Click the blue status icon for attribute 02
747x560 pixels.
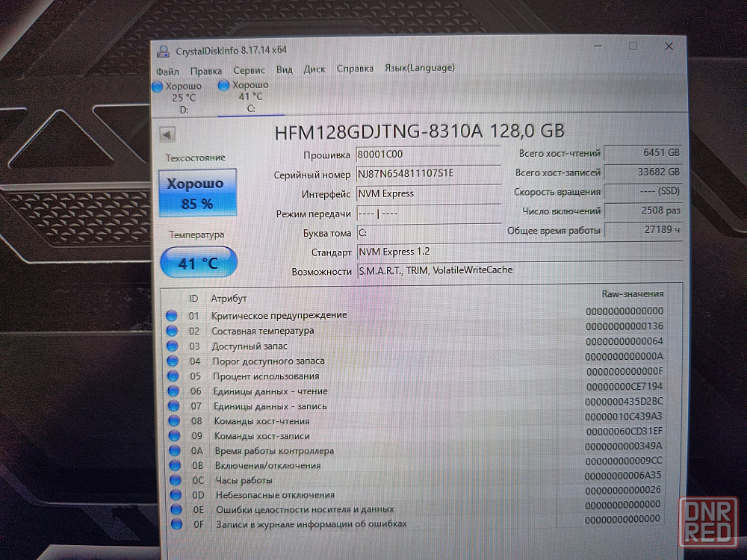pyautogui.click(x=172, y=331)
